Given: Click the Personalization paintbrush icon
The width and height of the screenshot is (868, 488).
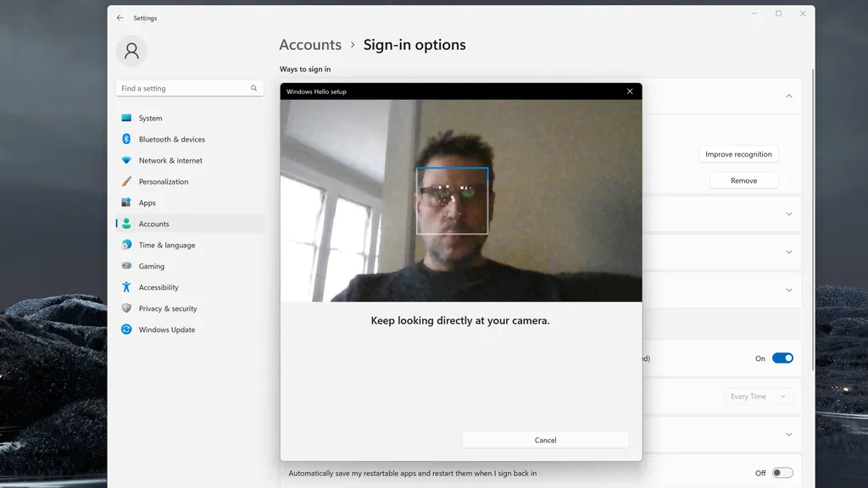Looking at the screenshot, I should 126,181.
